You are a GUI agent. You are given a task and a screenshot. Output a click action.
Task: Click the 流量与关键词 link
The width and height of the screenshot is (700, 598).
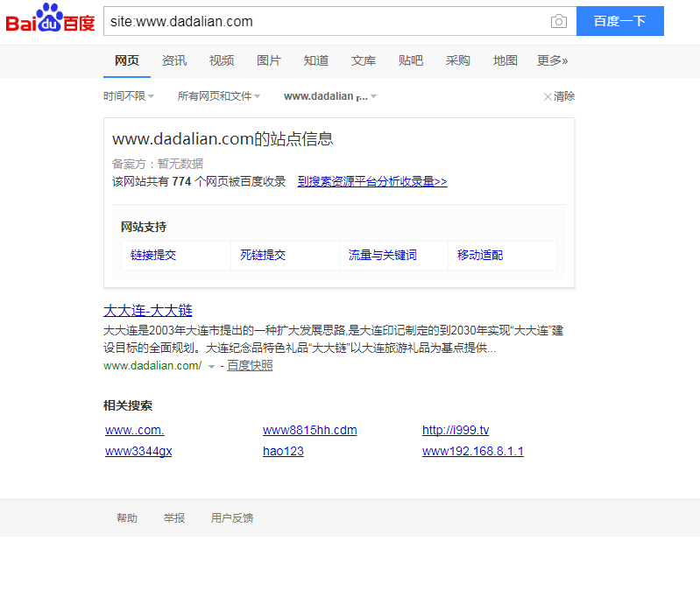[383, 256]
